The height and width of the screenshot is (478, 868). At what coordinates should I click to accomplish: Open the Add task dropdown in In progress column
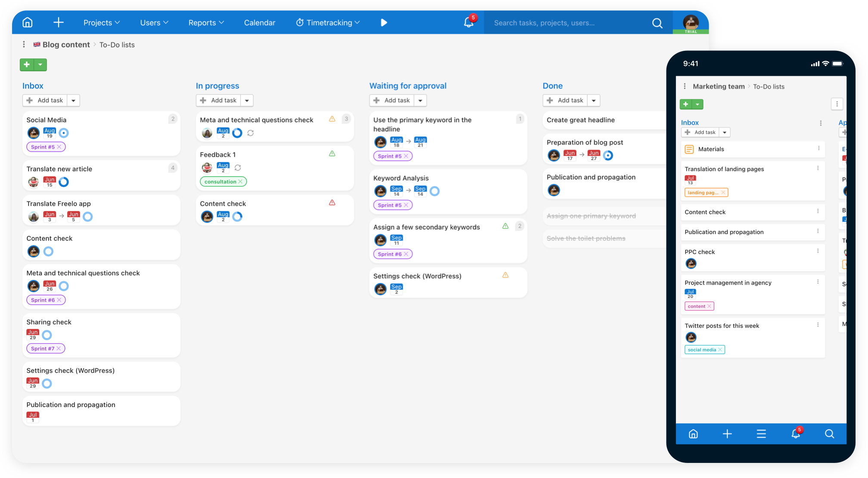[x=247, y=100]
